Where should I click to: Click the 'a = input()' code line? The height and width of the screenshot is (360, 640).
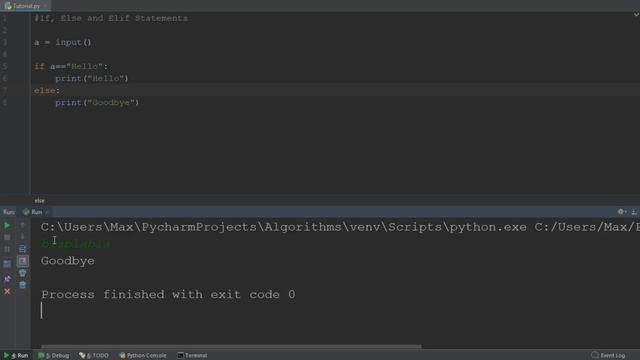tap(63, 42)
